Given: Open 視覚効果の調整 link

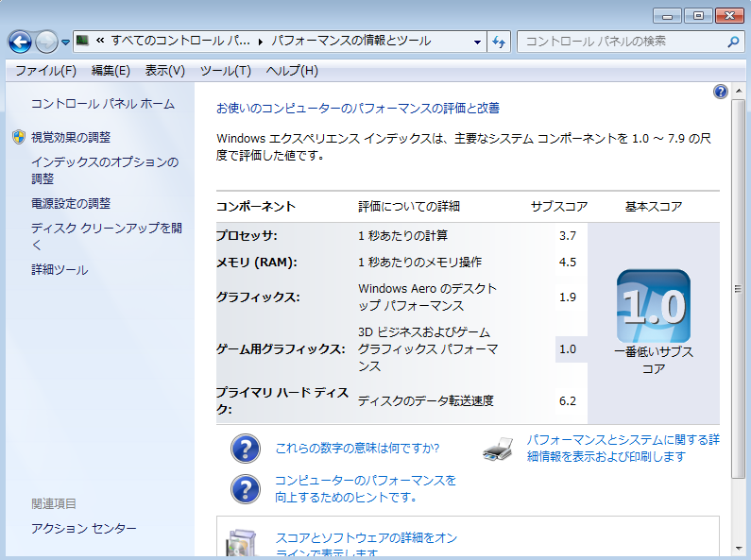Looking at the screenshot, I should coord(71,137).
